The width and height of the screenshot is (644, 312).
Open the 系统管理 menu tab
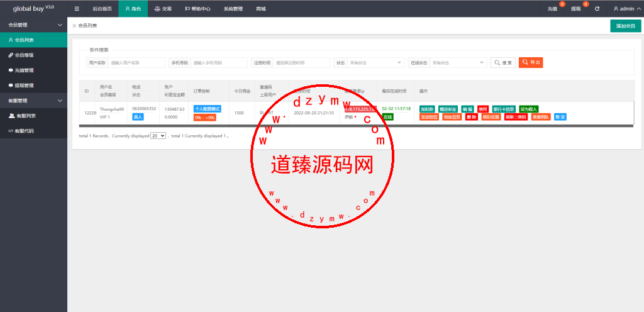[233, 9]
